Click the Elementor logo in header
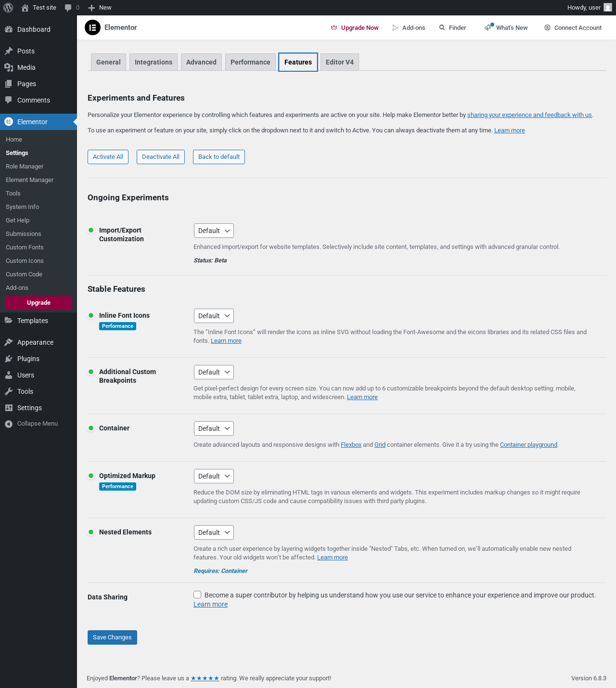The height and width of the screenshot is (688, 616). coord(92,27)
